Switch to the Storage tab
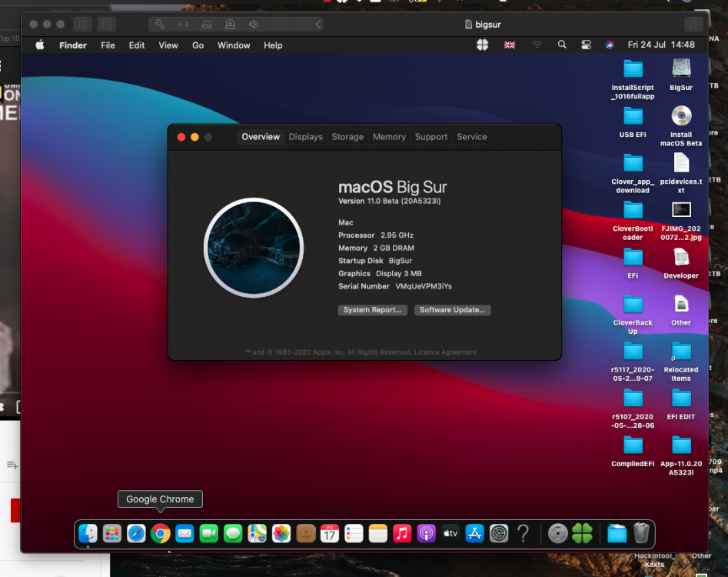The width and height of the screenshot is (728, 577). 347,137
